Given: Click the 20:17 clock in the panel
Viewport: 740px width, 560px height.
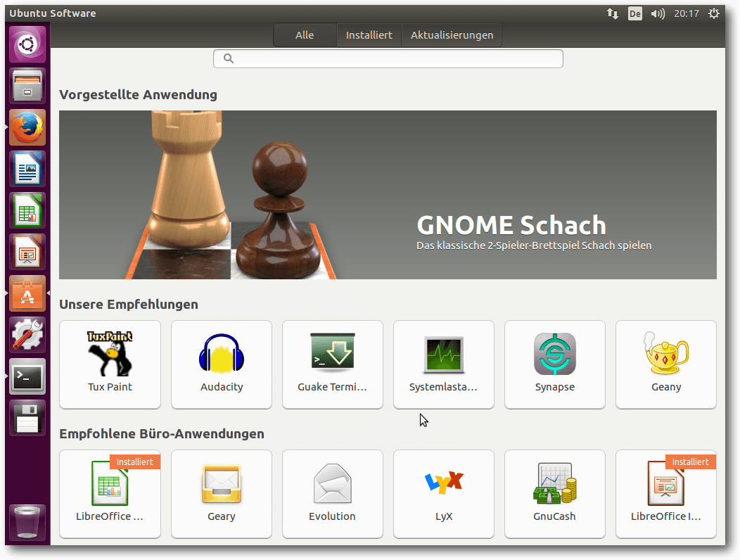Looking at the screenshot, I should 687,13.
